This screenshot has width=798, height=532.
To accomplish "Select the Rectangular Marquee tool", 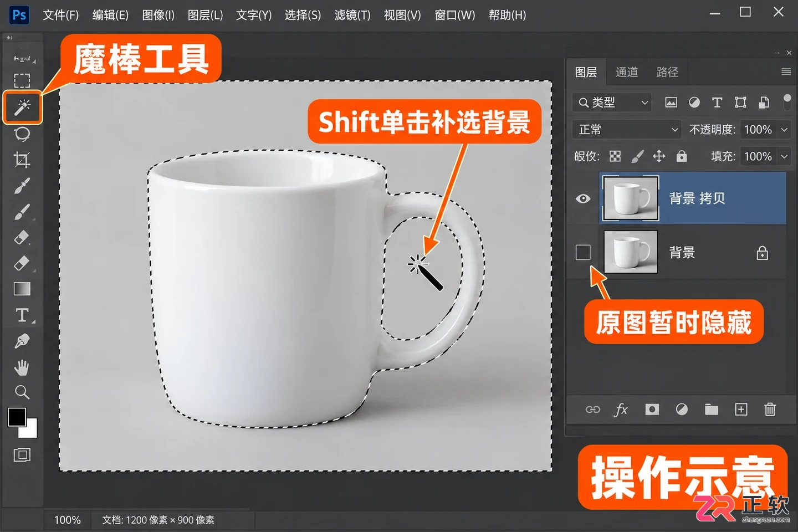I will pos(22,80).
